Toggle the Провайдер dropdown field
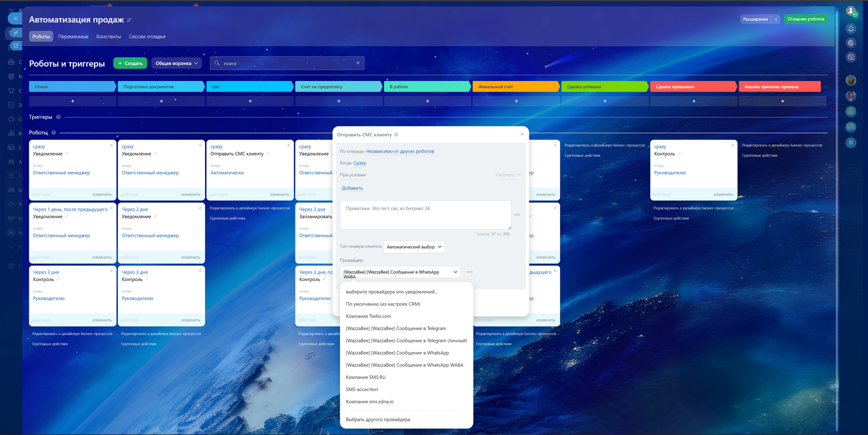The image size is (868, 435). point(401,272)
